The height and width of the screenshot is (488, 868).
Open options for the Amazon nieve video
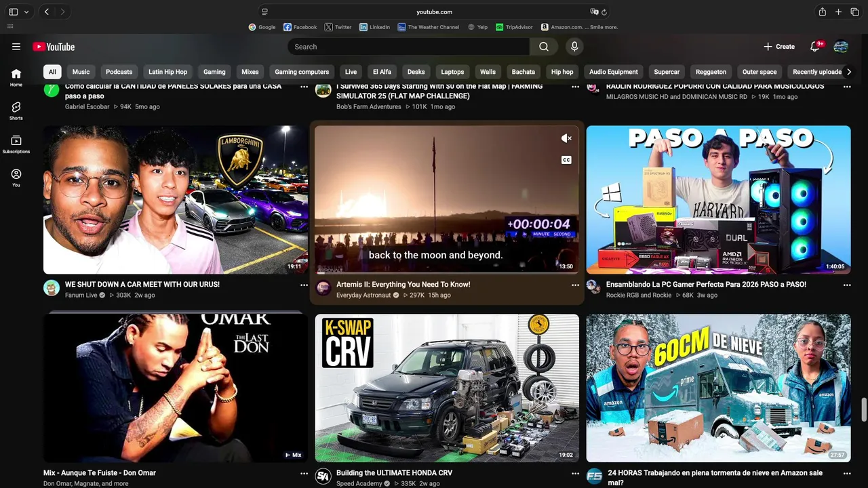[x=847, y=474]
